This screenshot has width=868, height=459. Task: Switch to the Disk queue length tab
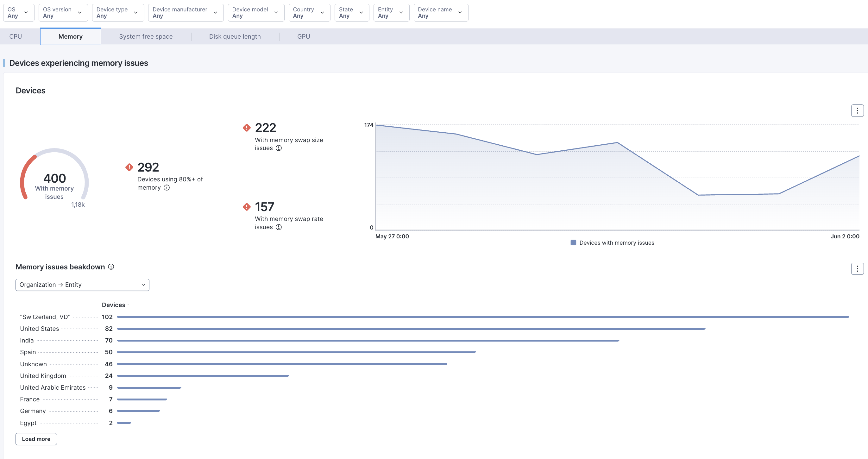pyautogui.click(x=235, y=36)
